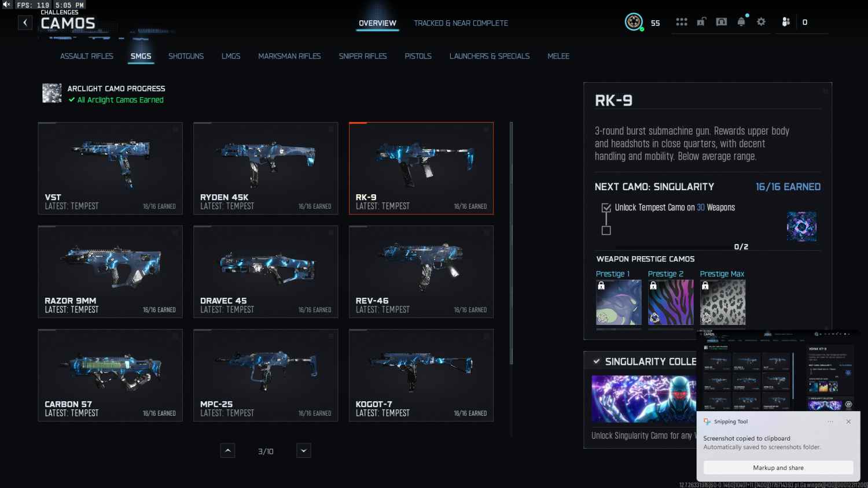The height and width of the screenshot is (488, 868).
Task: Click the Markup and share button
Action: 778,468
